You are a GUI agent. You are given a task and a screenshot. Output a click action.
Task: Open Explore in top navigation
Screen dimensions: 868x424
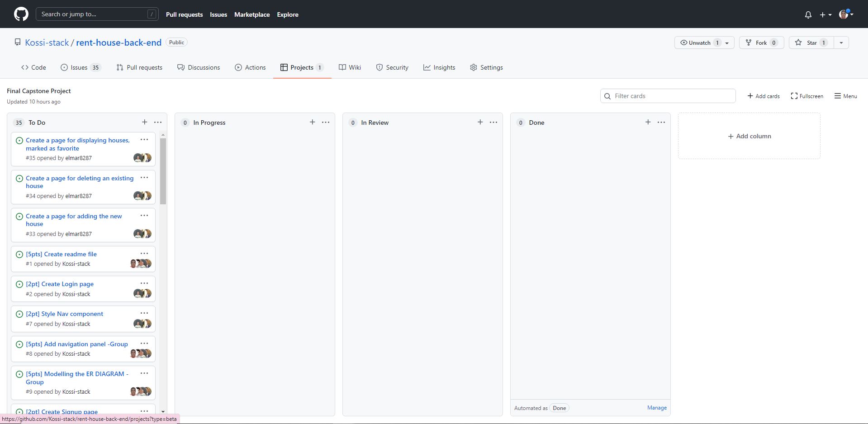pyautogui.click(x=288, y=14)
